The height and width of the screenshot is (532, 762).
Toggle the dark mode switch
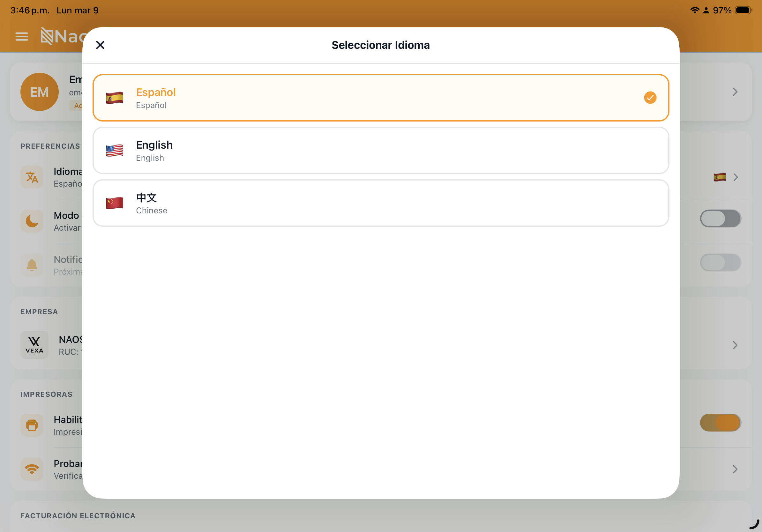pos(720,218)
